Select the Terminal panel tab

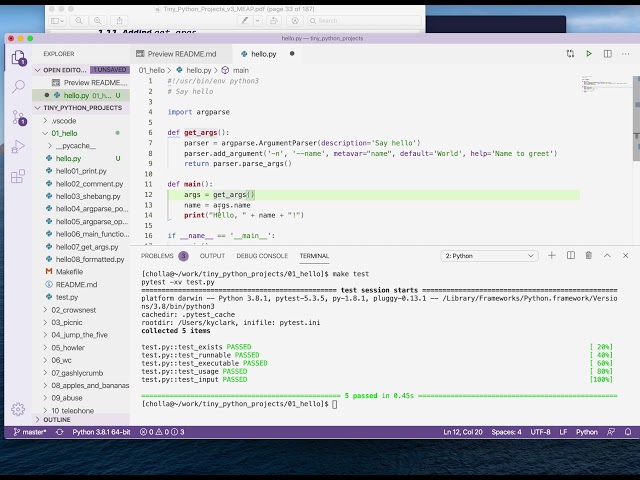click(x=314, y=256)
